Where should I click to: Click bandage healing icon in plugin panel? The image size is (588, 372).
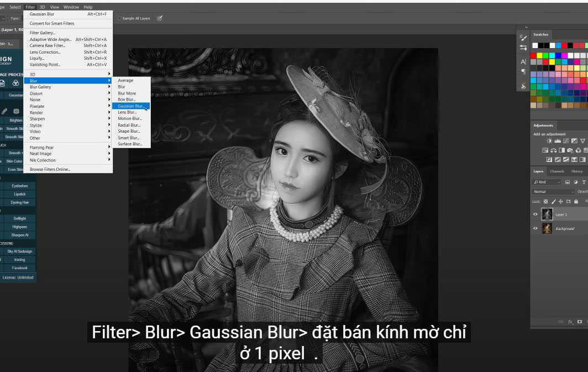pyautogui.click(x=4, y=111)
